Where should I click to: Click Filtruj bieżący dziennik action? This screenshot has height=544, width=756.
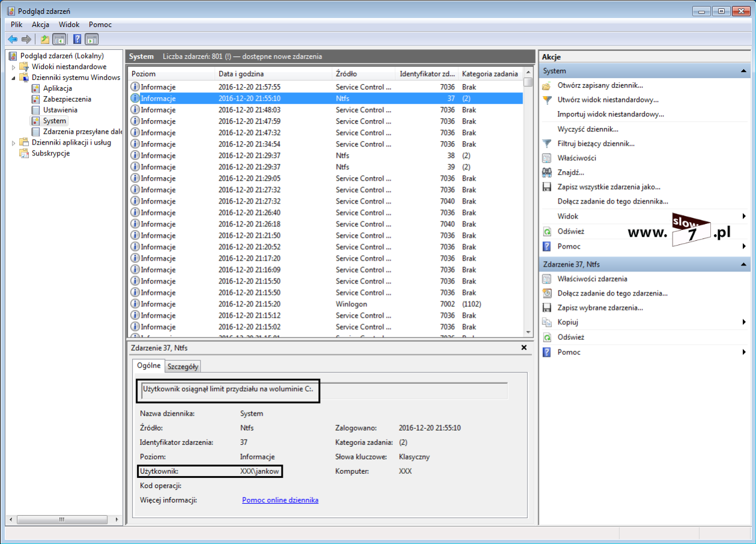[596, 144]
